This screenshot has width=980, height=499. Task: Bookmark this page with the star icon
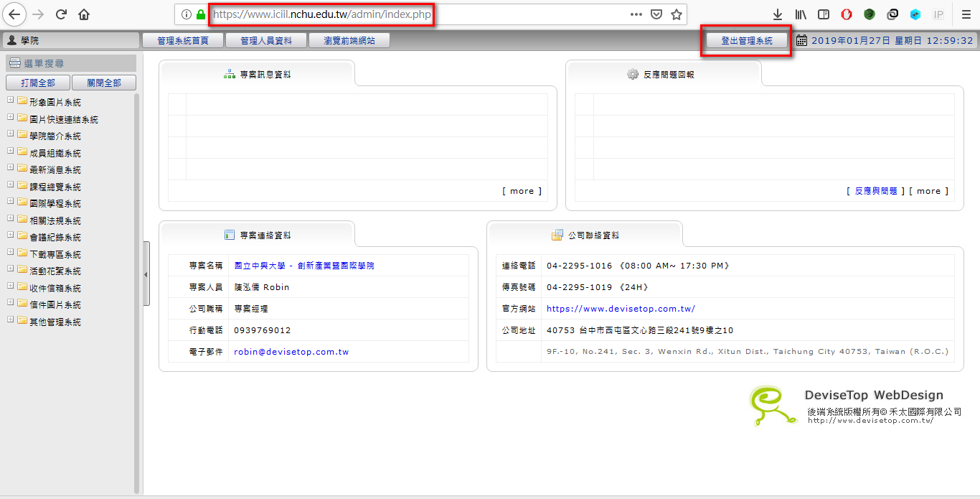(676, 14)
